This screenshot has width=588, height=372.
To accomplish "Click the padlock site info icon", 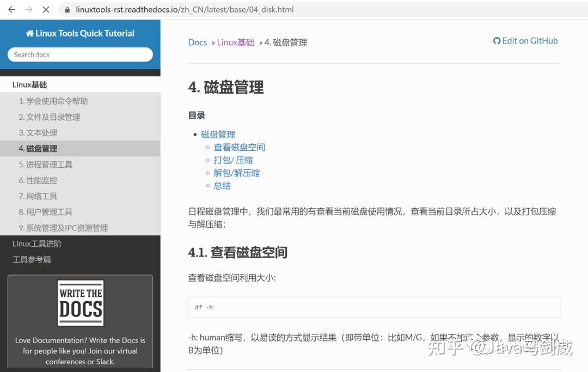I will click(67, 10).
